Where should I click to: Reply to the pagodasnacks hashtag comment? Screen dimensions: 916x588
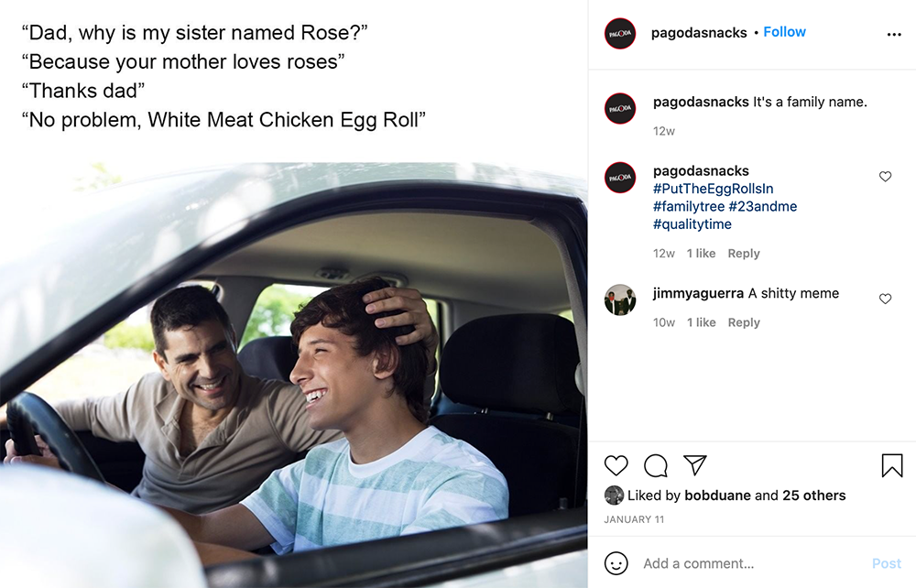[x=744, y=254]
